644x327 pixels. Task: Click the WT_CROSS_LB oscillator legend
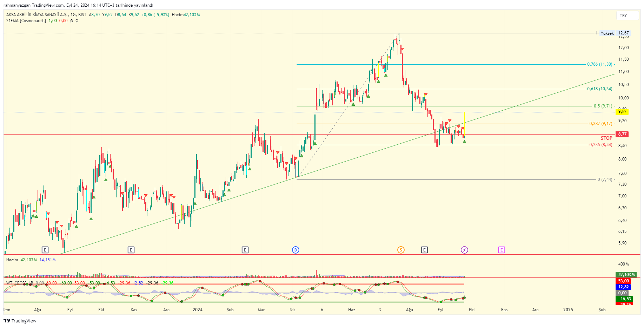(x=20, y=283)
